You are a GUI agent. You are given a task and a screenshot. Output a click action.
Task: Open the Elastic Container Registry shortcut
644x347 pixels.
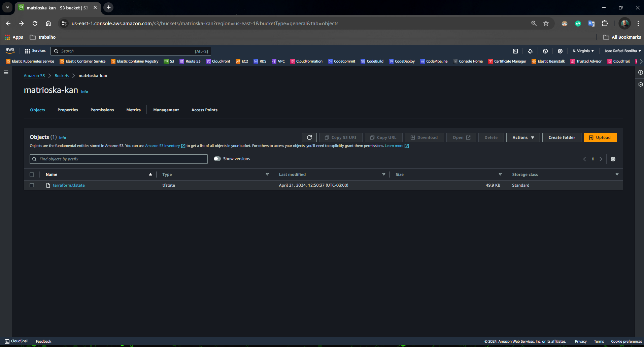point(135,61)
